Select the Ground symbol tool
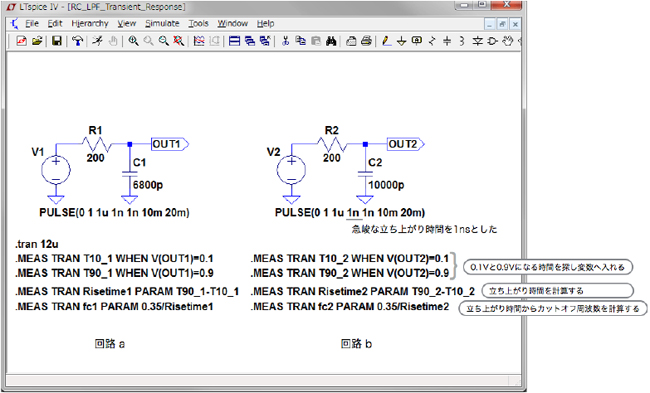This screenshot has height=393, width=650. coord(401,41)
